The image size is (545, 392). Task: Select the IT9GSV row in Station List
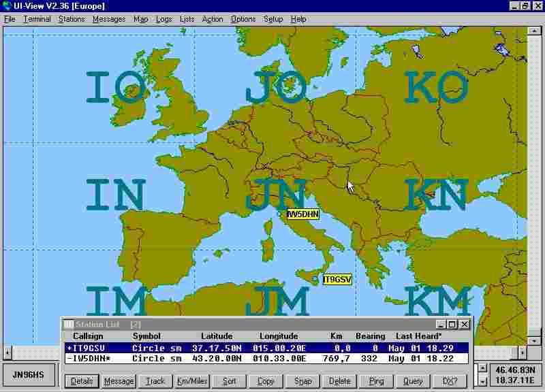(266, 348)
